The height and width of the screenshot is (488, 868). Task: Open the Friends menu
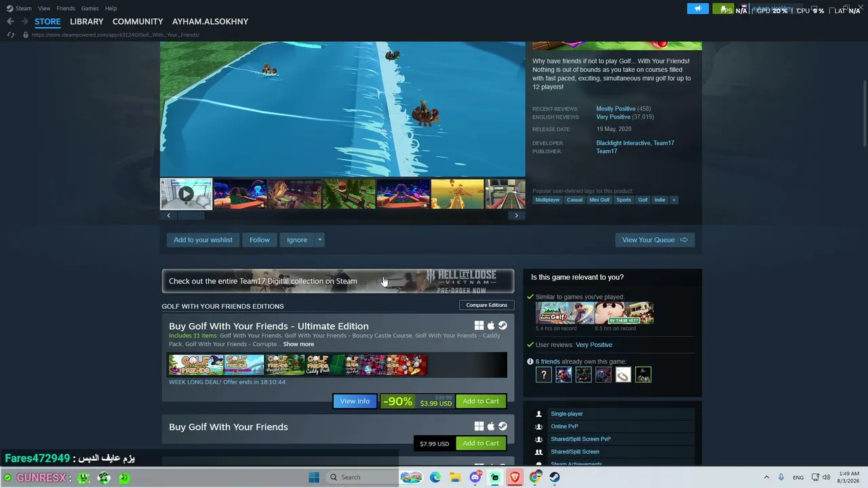coord(66,8)
